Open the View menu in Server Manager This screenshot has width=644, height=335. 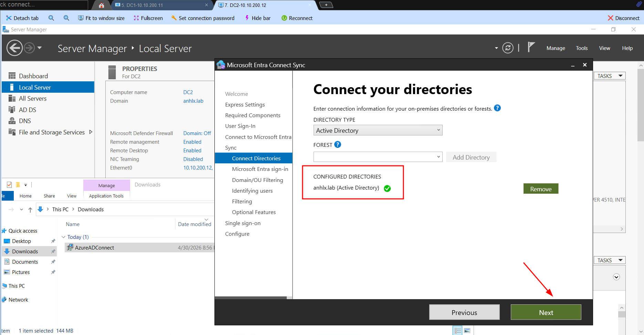point(604,48)
